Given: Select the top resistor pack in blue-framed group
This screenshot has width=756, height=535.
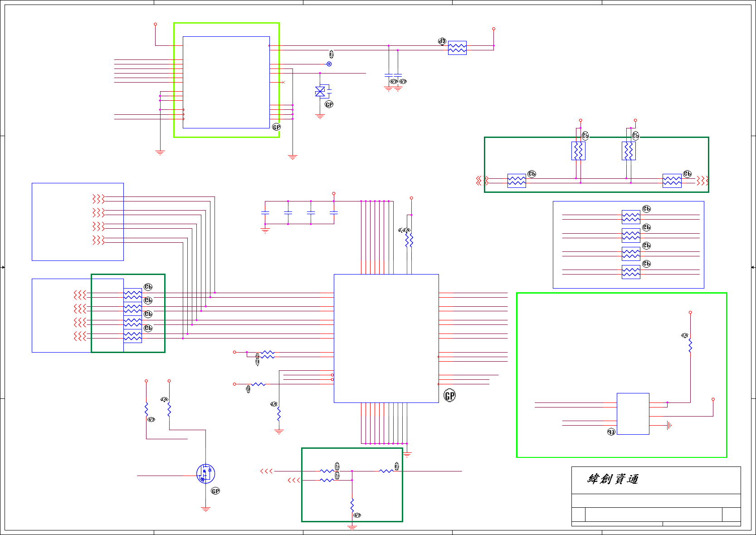Looking at the screenshot, I should [x=631, y=217].
